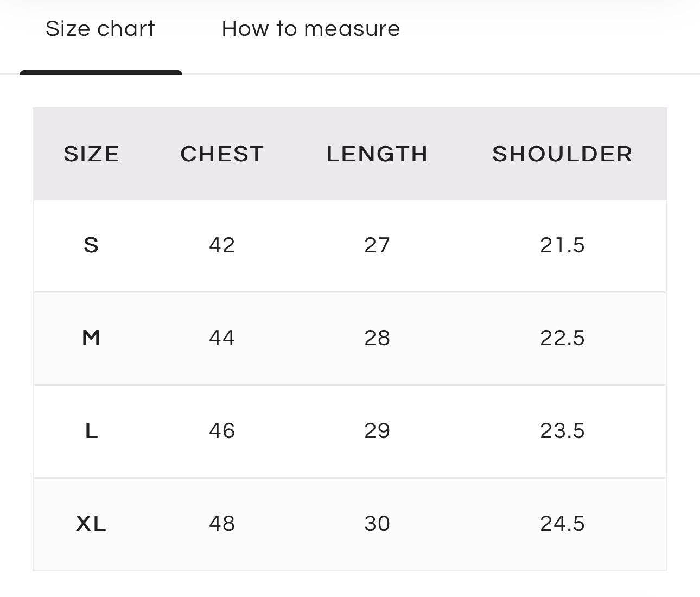
Task: Click the LENGTH column header
Action: tap(377, 154)
